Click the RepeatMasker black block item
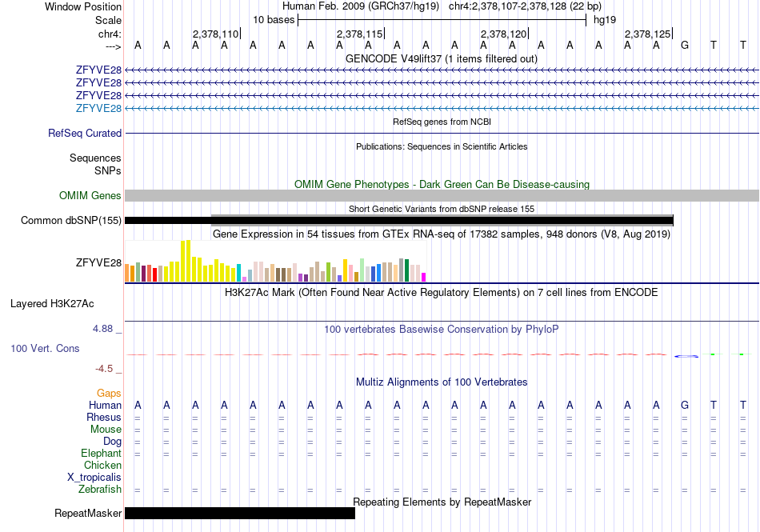Image resolution: width=760 pixels, height=532 pixels. click(240, 513)
